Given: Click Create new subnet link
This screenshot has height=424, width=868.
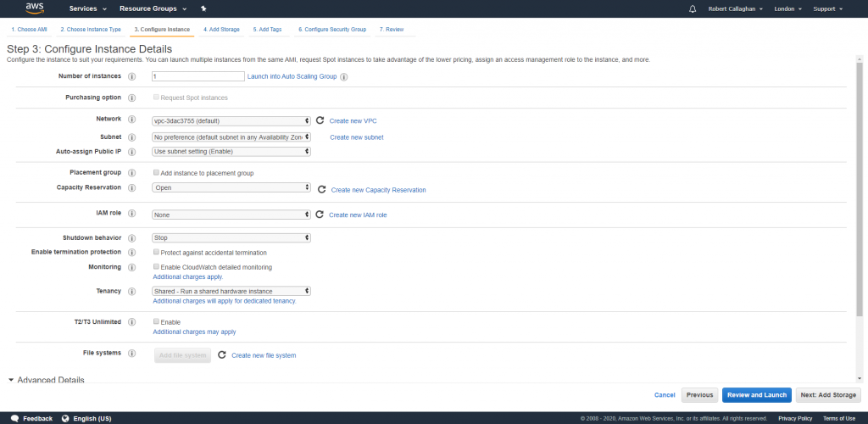Looking at the screenshot, I should click(357, 137).
